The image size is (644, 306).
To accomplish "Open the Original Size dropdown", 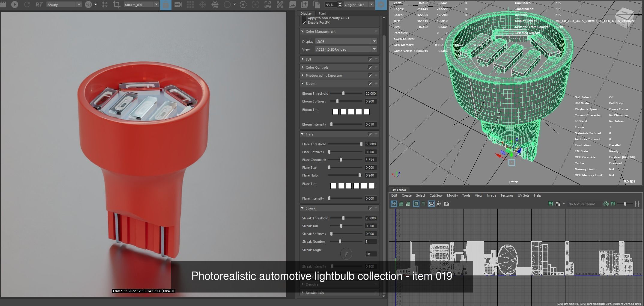I will (359, 4).
